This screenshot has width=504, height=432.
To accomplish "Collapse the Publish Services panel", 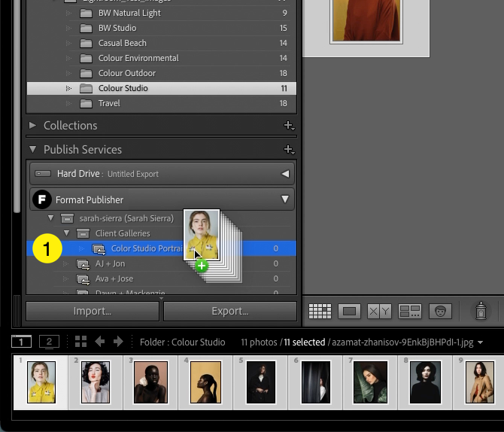I will 33,150.
